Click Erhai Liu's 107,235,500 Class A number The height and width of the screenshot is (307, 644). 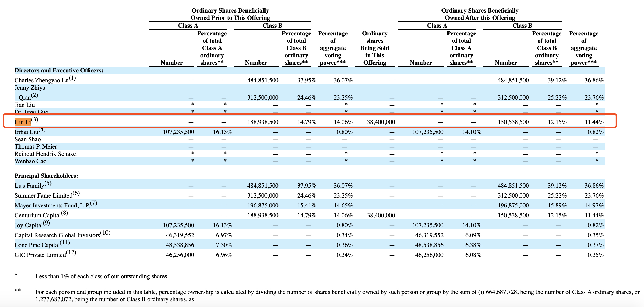point(179,132)
